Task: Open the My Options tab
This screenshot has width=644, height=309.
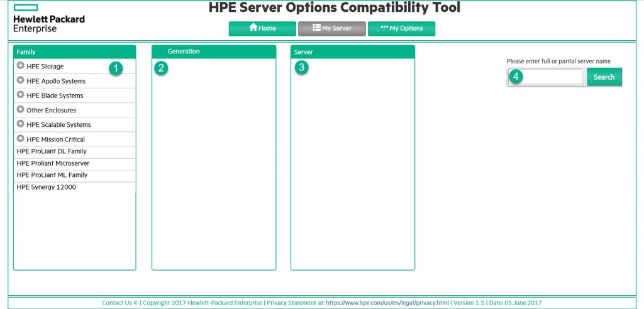Action: point(401,29)
